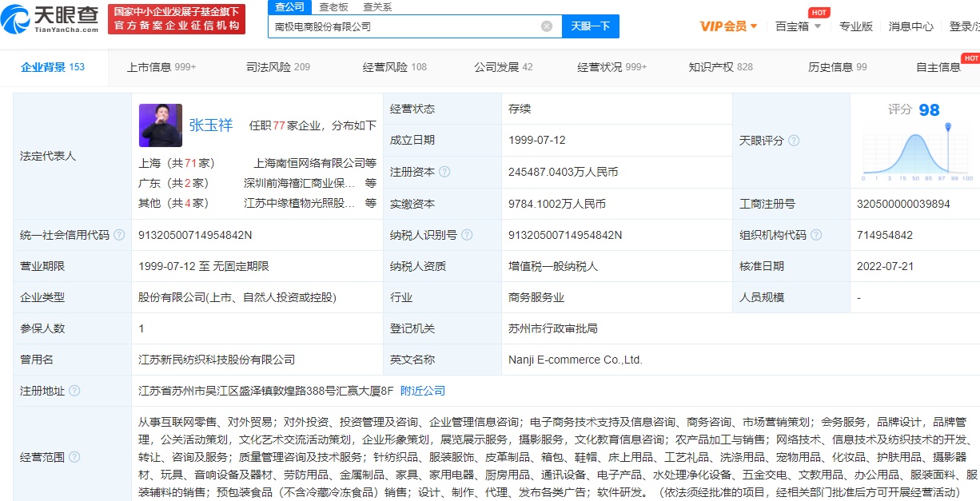980x501 pixels.
Task: Click 广东（共2家） region entry
Action: pos(173,183)
